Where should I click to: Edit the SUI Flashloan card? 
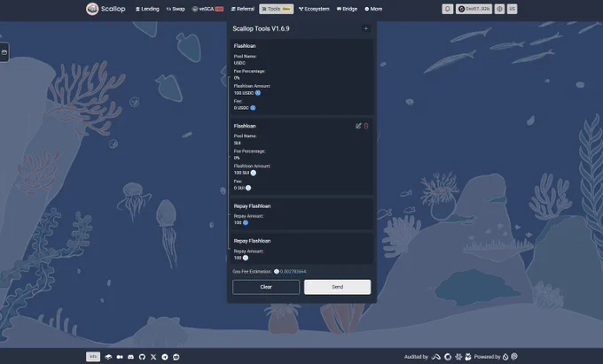(x=358, y=126)
